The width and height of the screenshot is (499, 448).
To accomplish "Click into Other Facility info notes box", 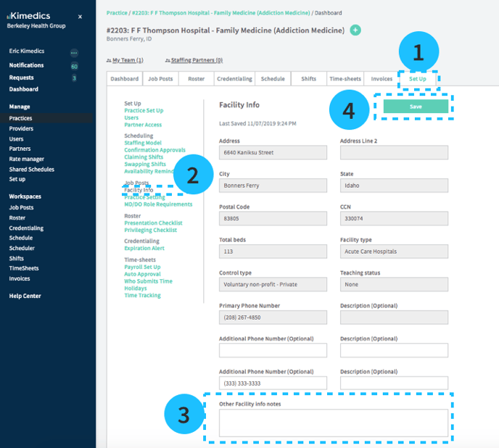I will [334, 423].
